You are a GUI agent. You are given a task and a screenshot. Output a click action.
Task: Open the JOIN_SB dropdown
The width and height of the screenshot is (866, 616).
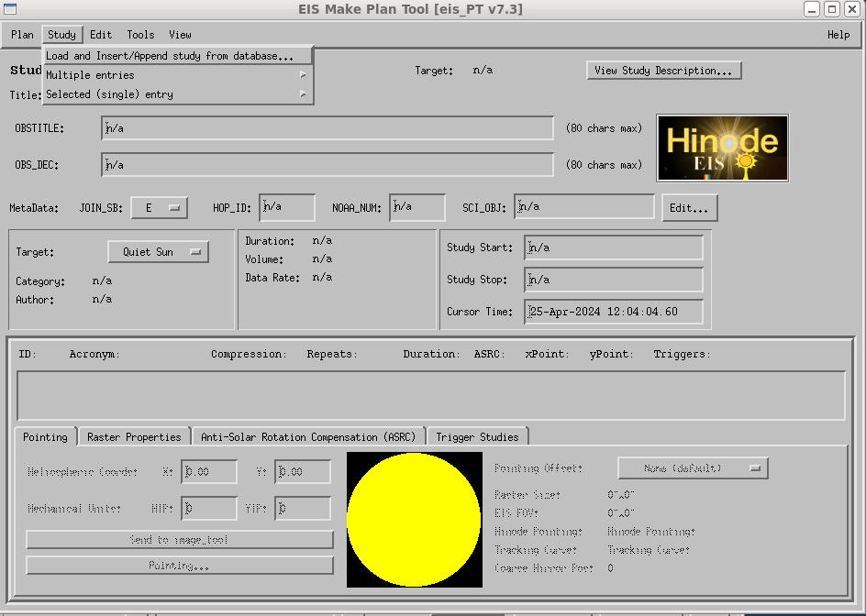point(159,208)
